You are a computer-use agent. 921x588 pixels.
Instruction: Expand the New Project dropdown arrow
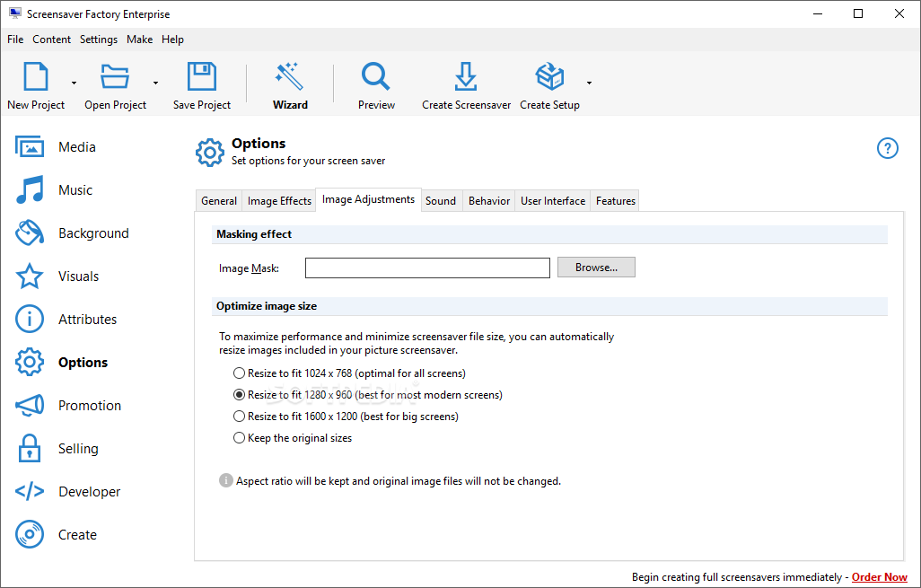[x=74, y=83]
